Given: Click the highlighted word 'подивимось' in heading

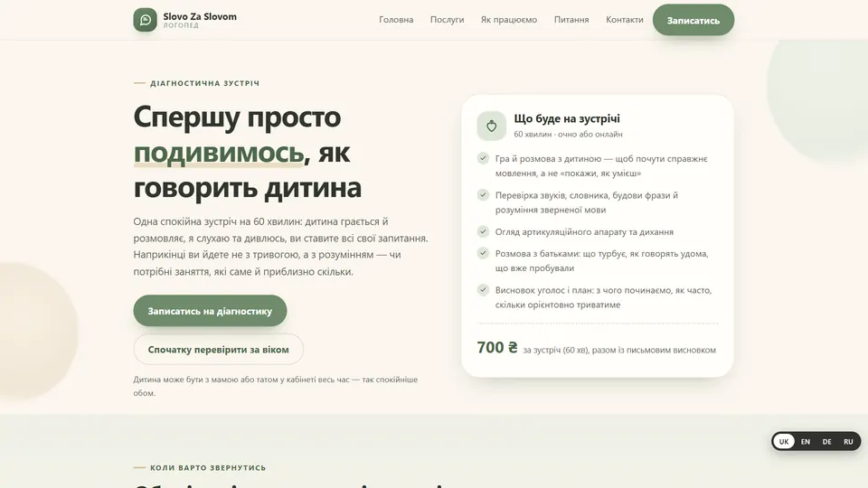Looking at the screenshot, I should coord(219,153).
